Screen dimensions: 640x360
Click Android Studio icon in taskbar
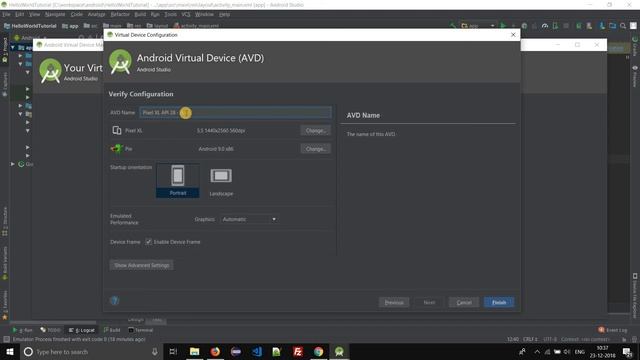click(x=339, y=351)
